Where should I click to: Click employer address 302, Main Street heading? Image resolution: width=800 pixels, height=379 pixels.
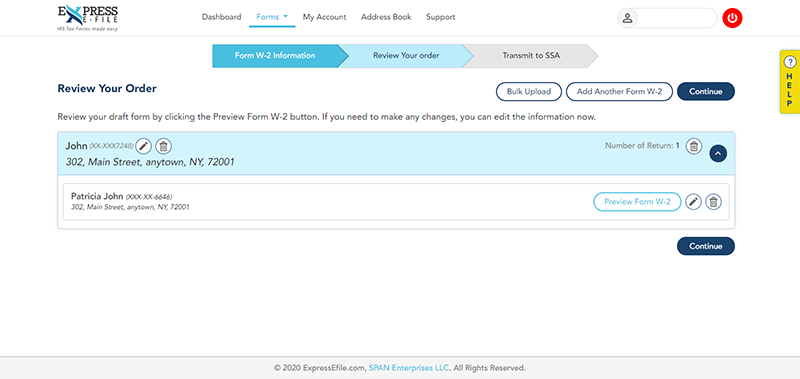coord(150,162)
